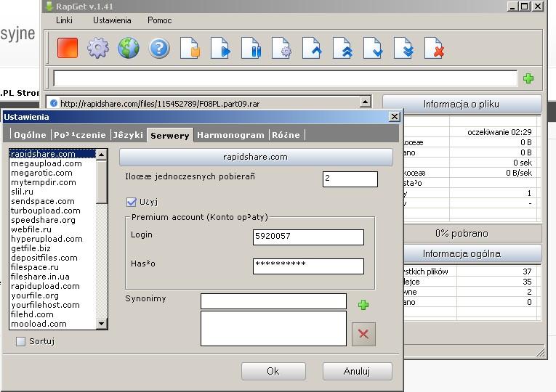This screenshot has height=392, width=556.
Task: Select getfile.biz in server list
Action: pos(52,248)
